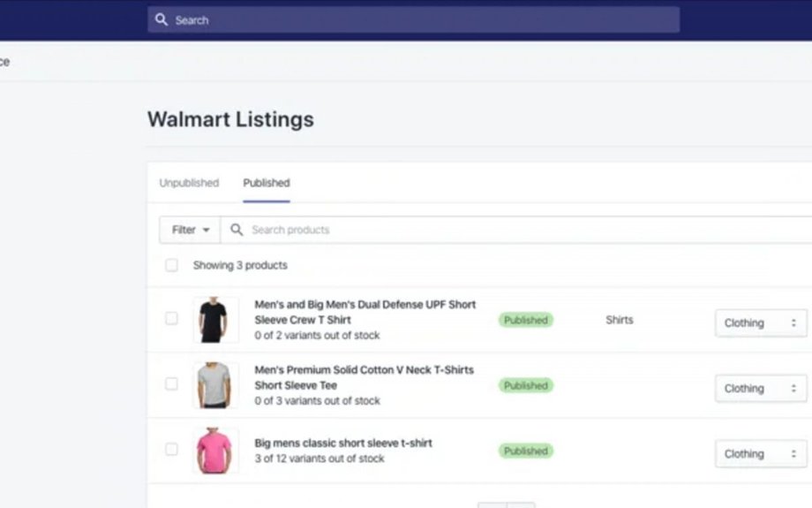The image size is (812, 508).
Task: Open the Filter dropdown
Action: point(190,230)
